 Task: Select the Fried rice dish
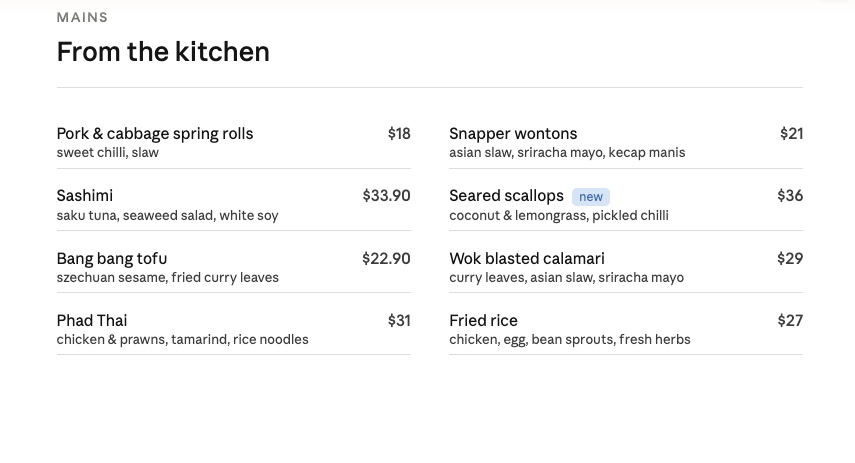[483, 321]
